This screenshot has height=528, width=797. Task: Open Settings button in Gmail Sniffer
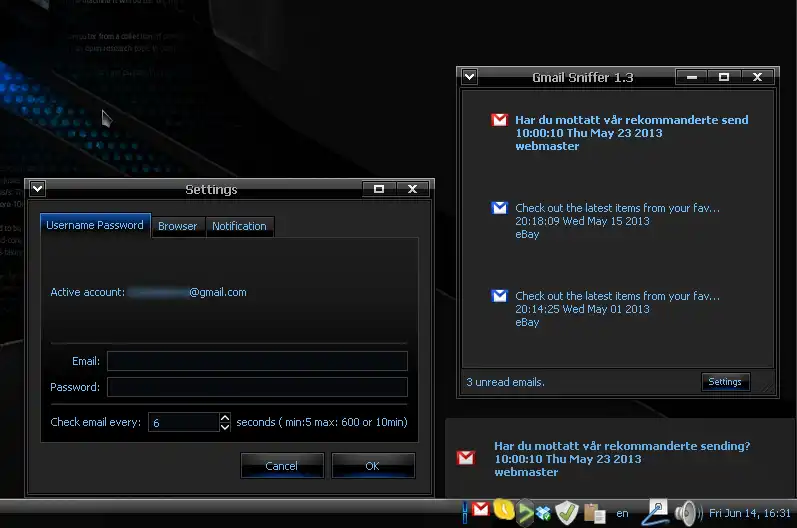(725, 382)
